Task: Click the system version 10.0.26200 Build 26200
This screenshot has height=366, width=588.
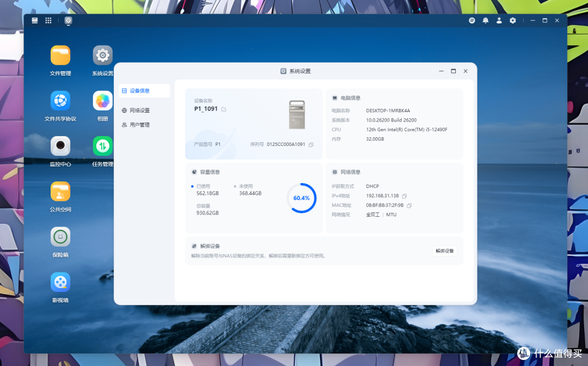Action: (x=391, y=120)
